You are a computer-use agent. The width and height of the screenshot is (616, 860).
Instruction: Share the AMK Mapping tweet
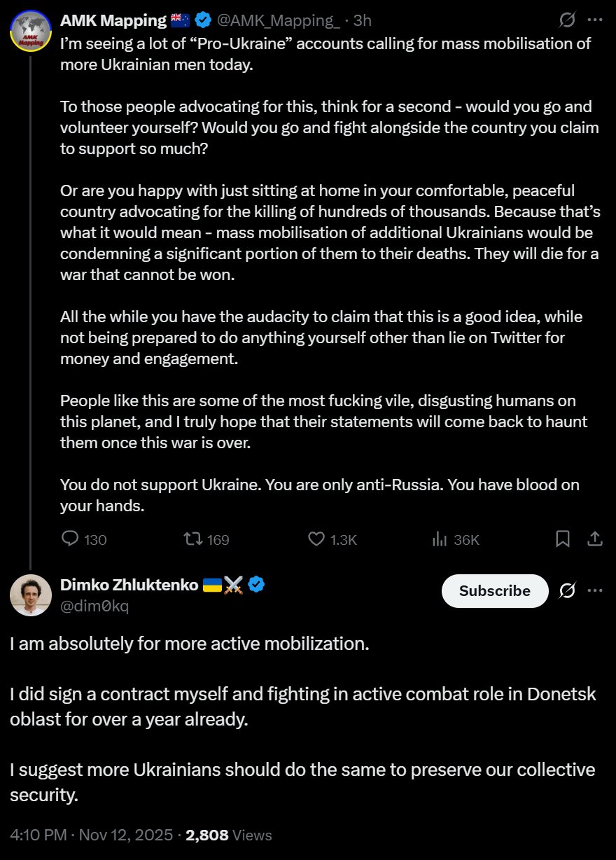point(594,539)
